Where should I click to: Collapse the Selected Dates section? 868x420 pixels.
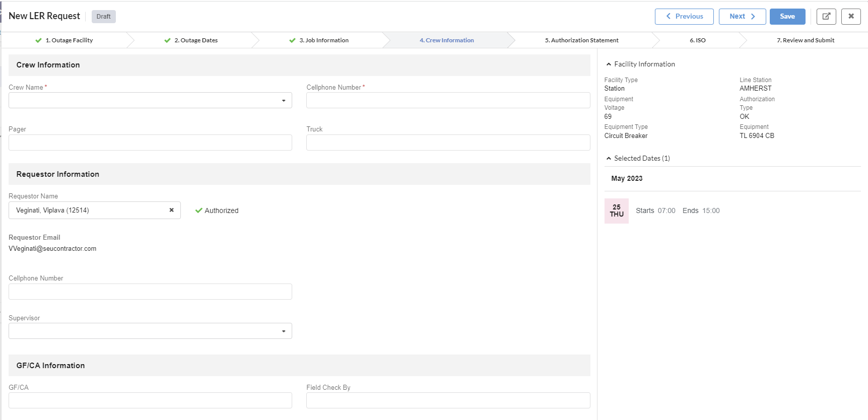coord(609,159)
